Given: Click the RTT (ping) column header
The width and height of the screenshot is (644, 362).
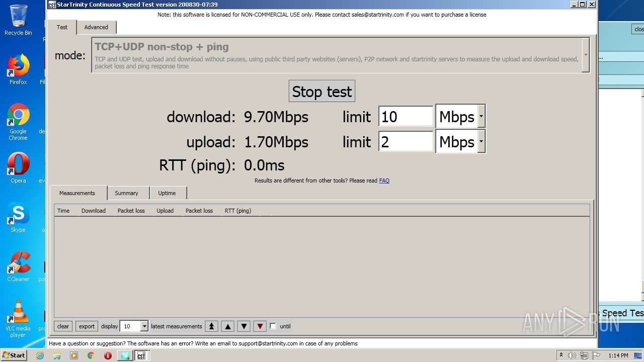Looking at the screenshot, I should (240, 211).
